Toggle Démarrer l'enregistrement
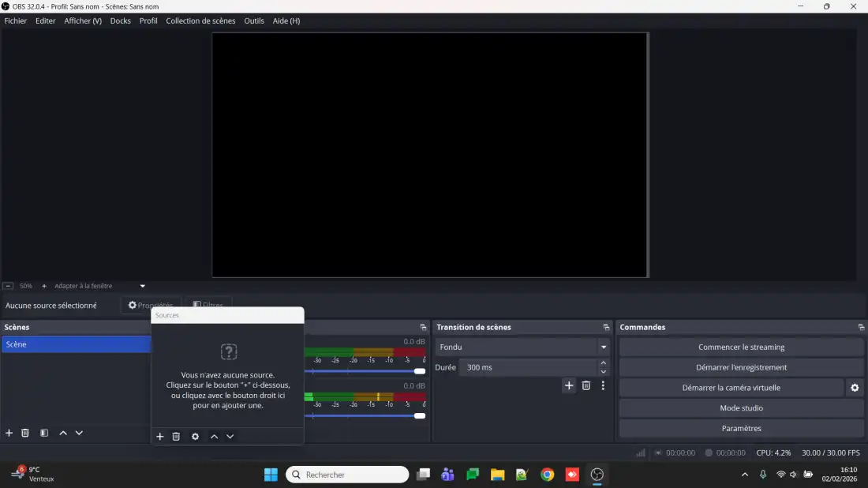 [x=741, y=367]
